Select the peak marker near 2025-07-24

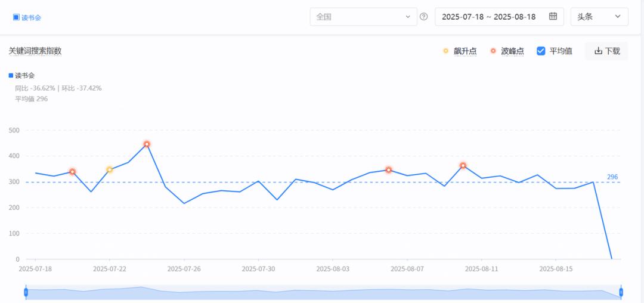[147, 144]
